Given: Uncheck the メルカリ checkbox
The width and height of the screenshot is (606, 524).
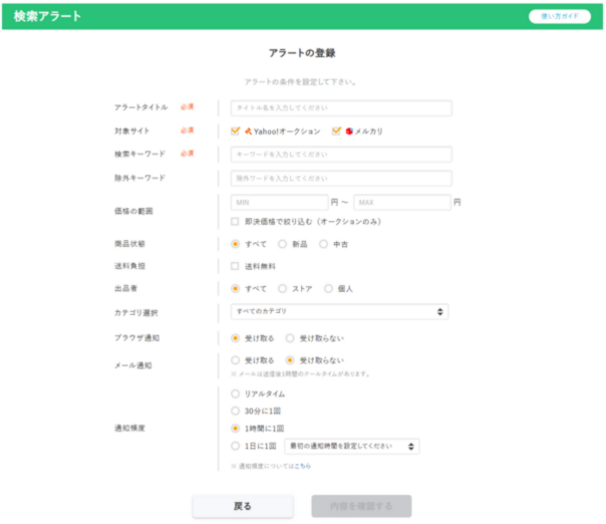Looking at the screenshot, I should [336, 131].
